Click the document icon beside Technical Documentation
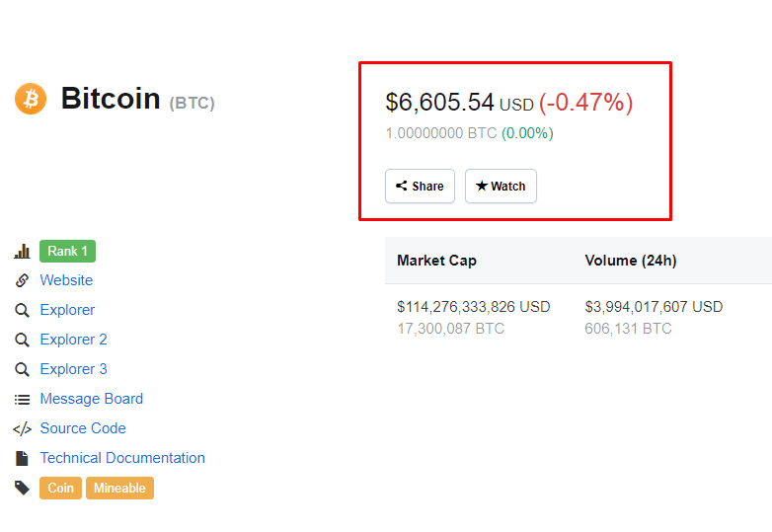772x532 pixels. point(22,458)
